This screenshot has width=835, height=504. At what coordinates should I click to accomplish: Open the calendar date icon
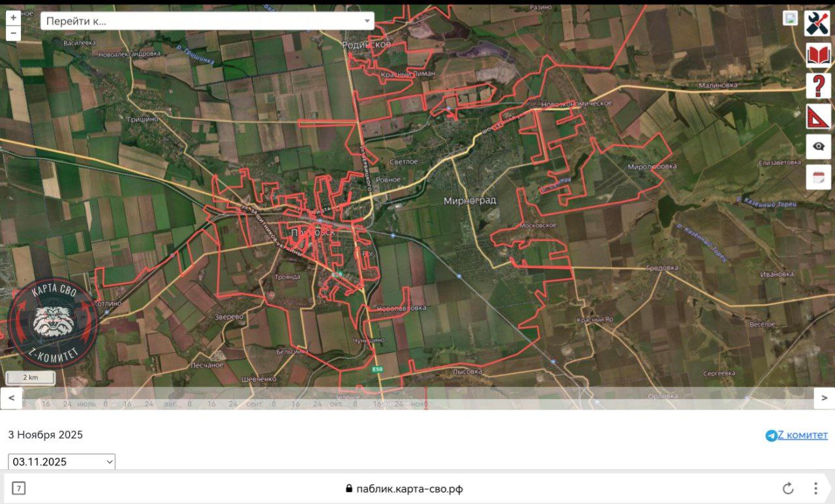tap(818, 177)
